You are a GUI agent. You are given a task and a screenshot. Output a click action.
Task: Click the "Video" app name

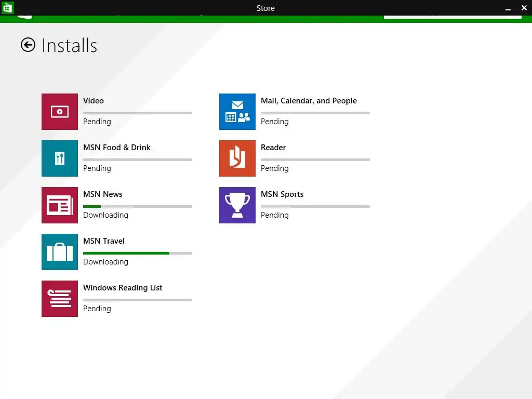[94, 101]
